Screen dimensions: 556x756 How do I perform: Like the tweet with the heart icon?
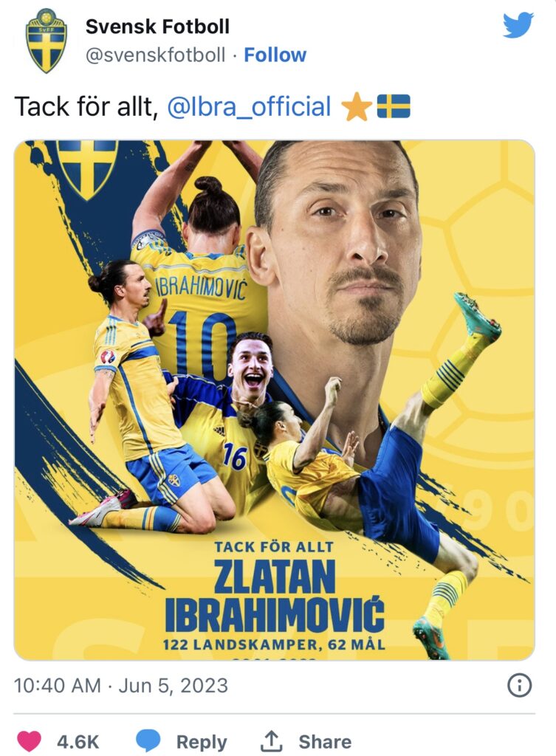pyautogui.click(x=29, y=741)
